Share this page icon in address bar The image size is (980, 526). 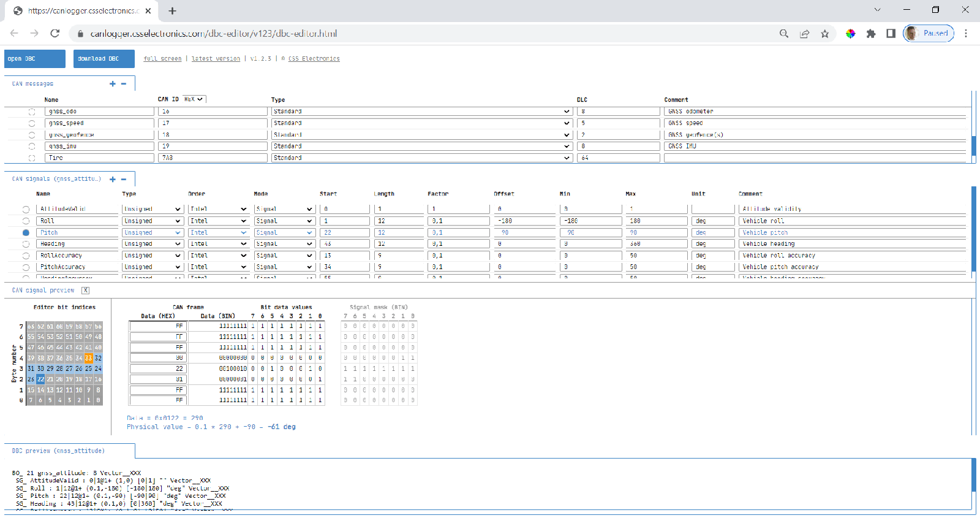click(805, 34)
